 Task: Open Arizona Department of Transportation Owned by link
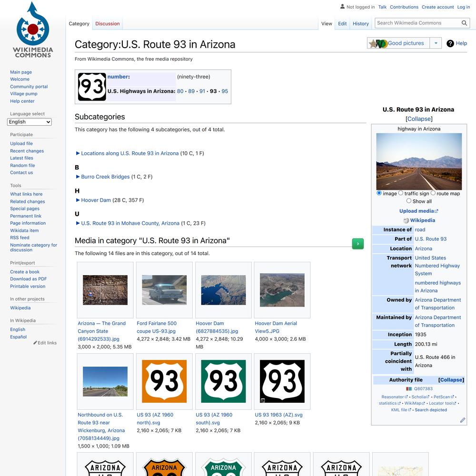(438, 304)
